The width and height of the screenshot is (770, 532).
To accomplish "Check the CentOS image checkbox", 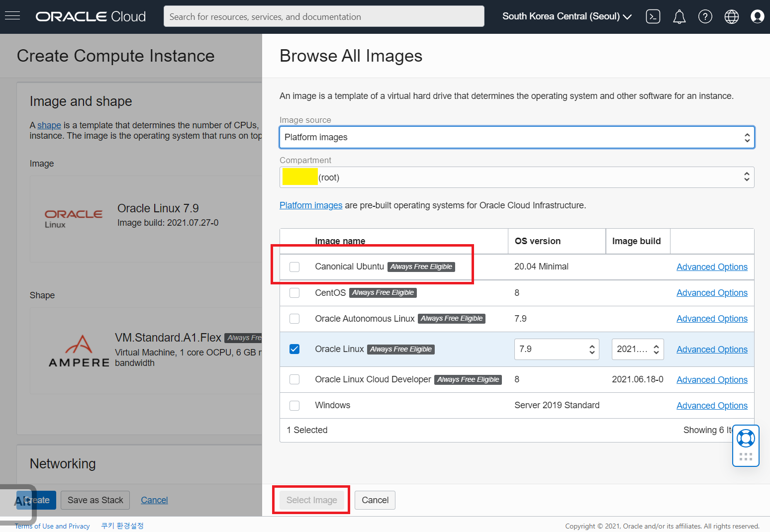I will 294,293.
